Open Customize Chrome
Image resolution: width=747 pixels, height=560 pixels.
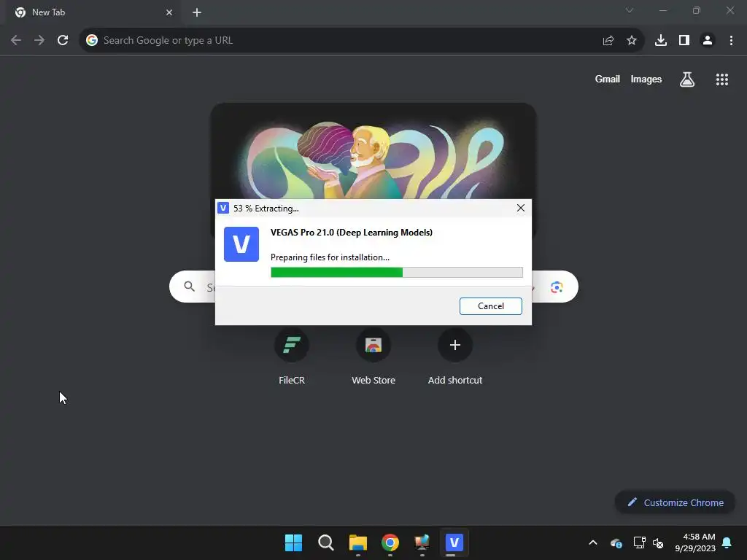click(x=675, y=502)
